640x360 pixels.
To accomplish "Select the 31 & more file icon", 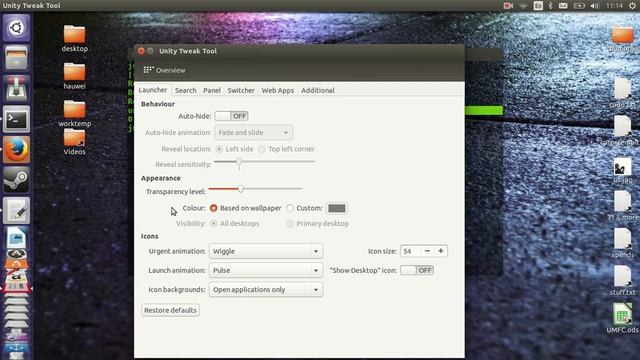I will coord(622,206).
